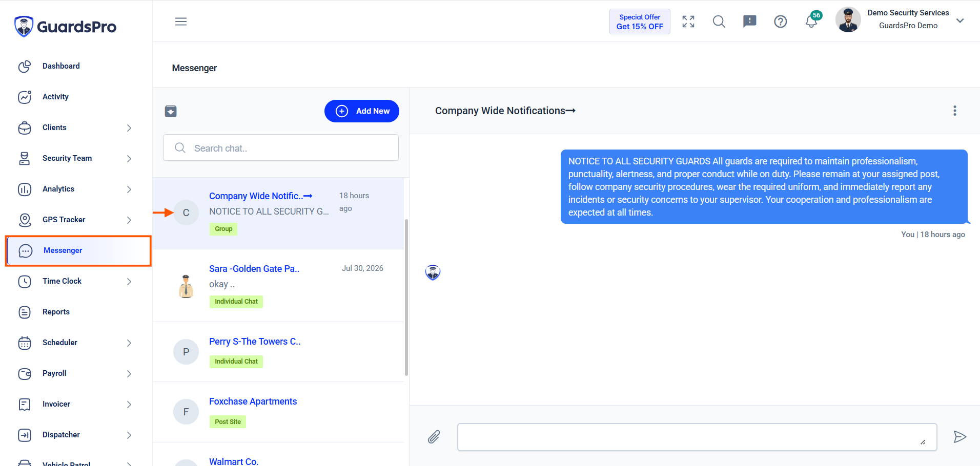This screenshot has height=466, width=980.
Task: Click the guard badge avatar in conversation
Action: coord(433,272)
